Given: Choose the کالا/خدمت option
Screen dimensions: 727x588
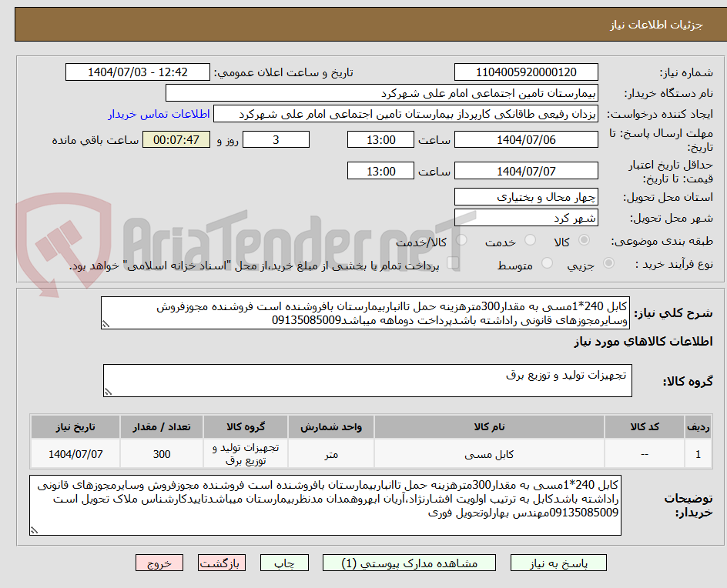Looking at the screenshot, I should (461, 240).
